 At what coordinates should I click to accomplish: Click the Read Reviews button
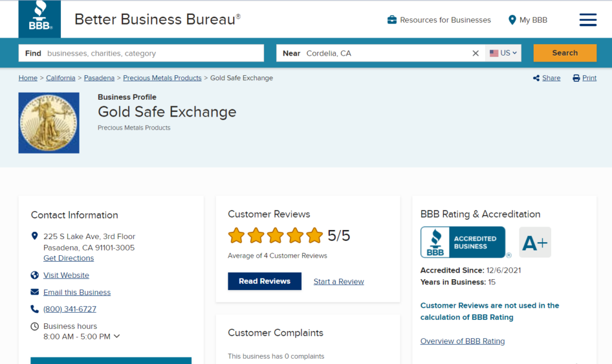[265, 282]
